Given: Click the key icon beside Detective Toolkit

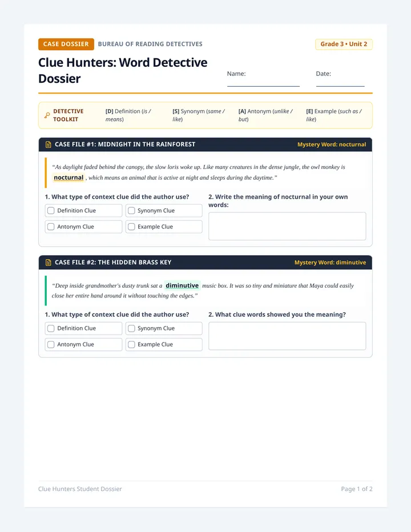Looking at the screenshot, I should coord(47,115).
